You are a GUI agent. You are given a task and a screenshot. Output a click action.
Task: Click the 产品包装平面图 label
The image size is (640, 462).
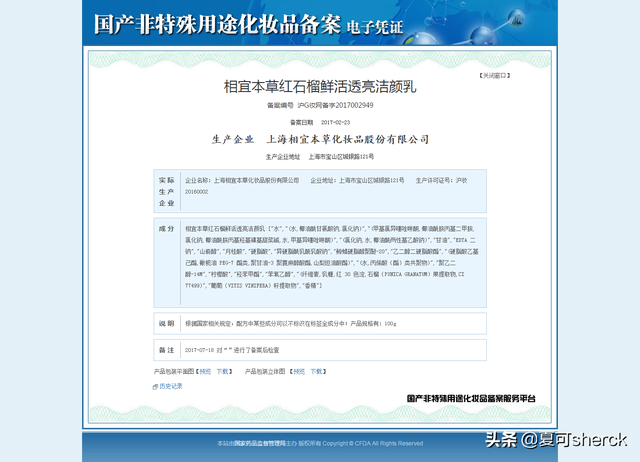click(x=173, y=371)
